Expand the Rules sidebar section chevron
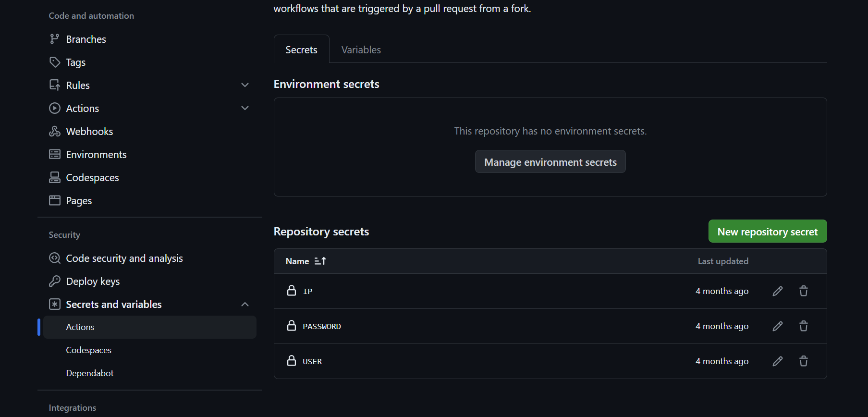 click(245, 85)
